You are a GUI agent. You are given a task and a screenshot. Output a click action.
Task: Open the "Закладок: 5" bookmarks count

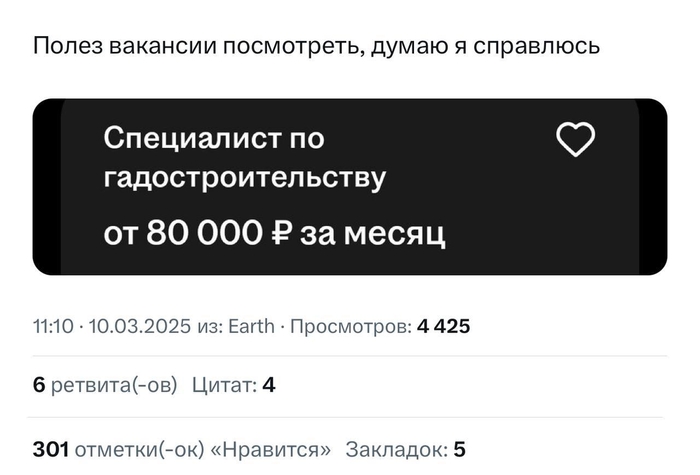pyautogui.click(x=405, y=449)
